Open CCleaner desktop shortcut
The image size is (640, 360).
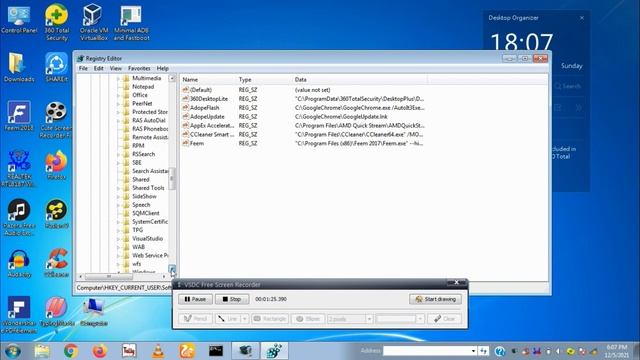pyautogui.click(x=56, y=264)
